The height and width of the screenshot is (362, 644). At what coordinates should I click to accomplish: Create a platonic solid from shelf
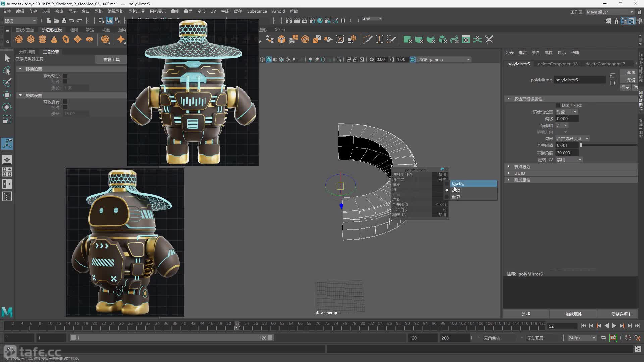105,39
